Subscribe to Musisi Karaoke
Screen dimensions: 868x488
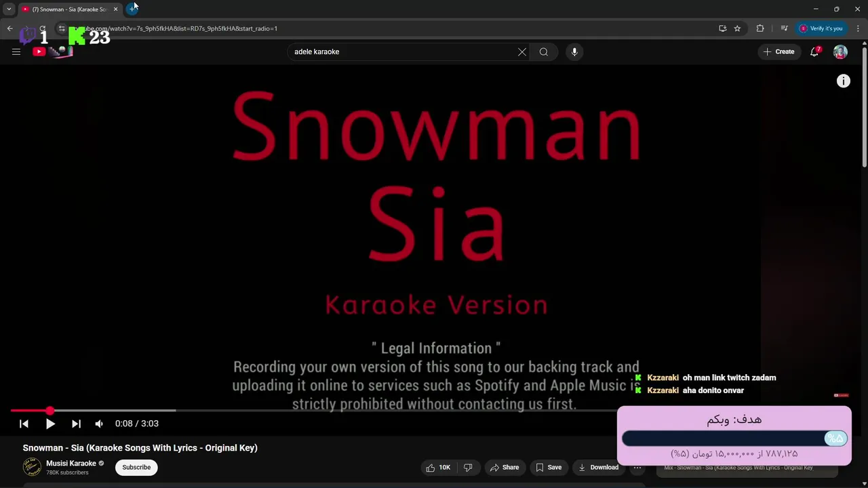[136, 467]
